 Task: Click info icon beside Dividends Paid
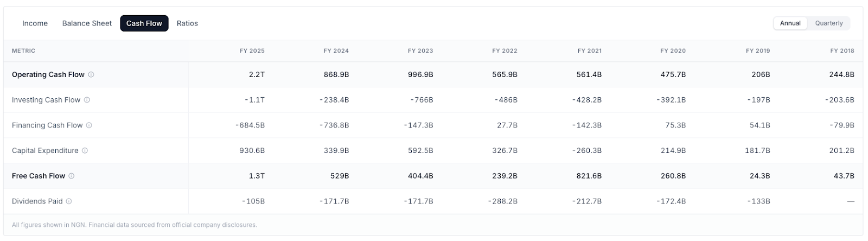pos(69,201)
